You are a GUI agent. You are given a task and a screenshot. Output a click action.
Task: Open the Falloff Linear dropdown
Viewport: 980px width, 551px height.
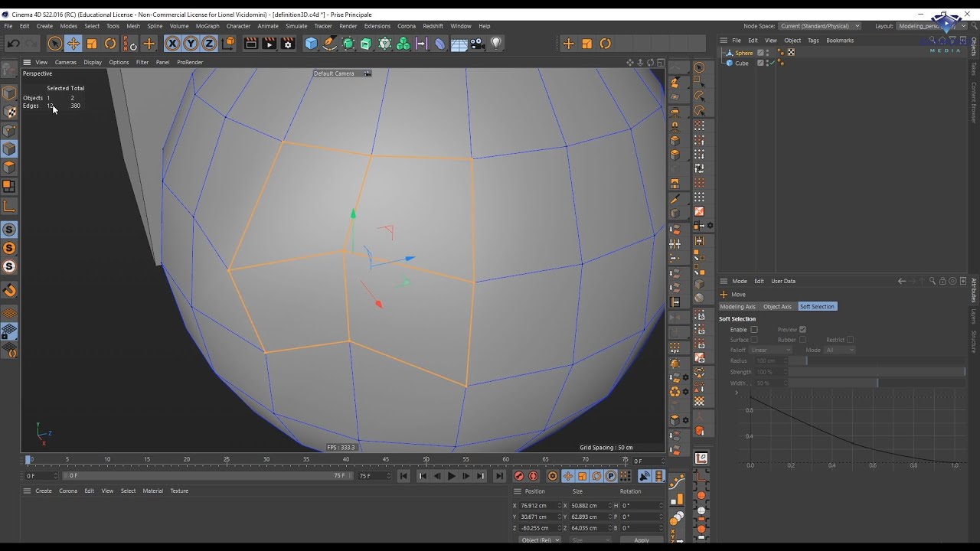tap(770, 350)
